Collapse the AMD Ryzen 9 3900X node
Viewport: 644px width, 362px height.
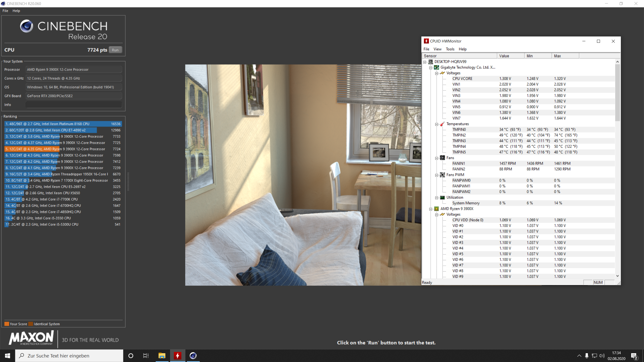(431, 209)
